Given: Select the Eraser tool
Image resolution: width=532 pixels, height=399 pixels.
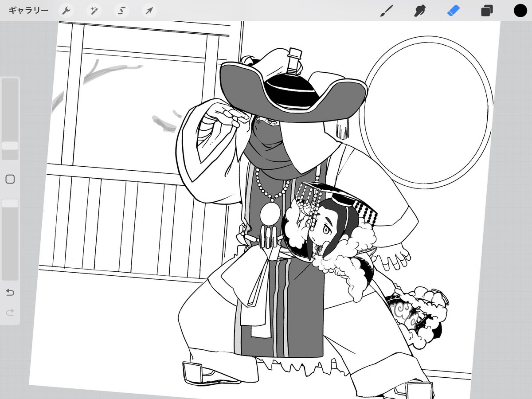Looking at the screenshot, I should pos(454,11).
